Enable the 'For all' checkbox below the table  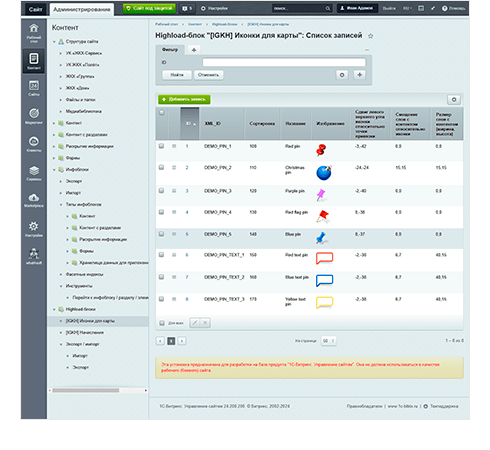pos(162,323)
